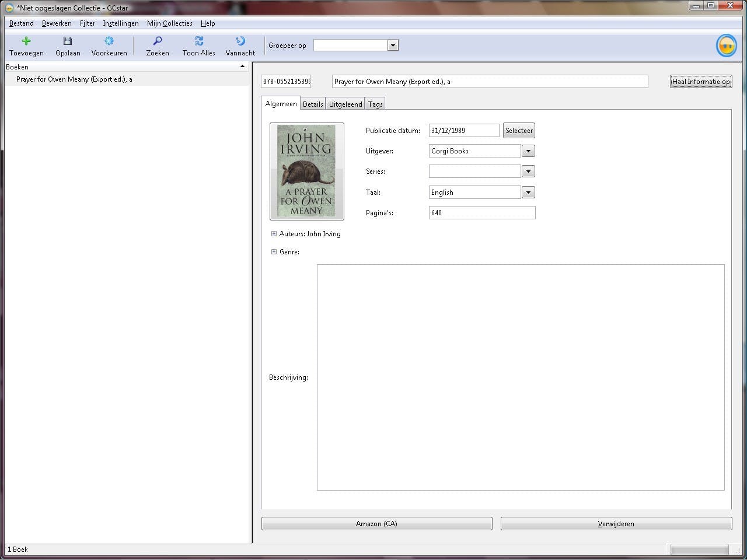Click the ISBN input field
This screenshot has width=747, height=560.
click(286, 82)
